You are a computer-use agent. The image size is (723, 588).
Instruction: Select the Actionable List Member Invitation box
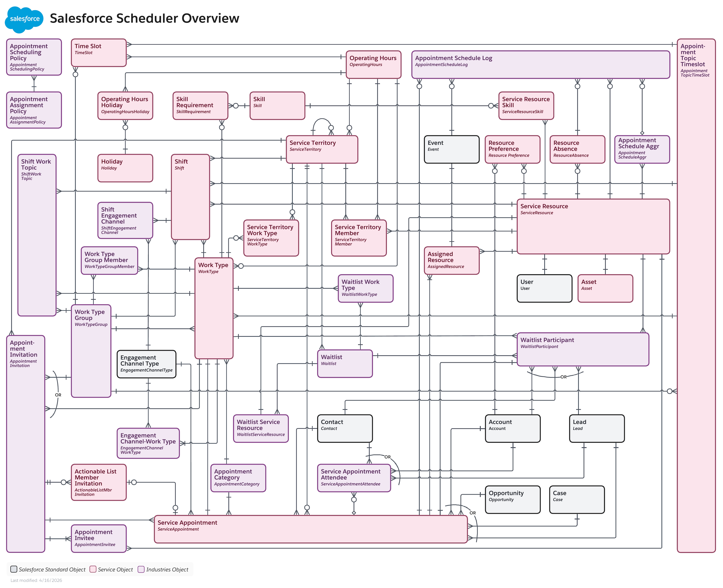point(99,482)
